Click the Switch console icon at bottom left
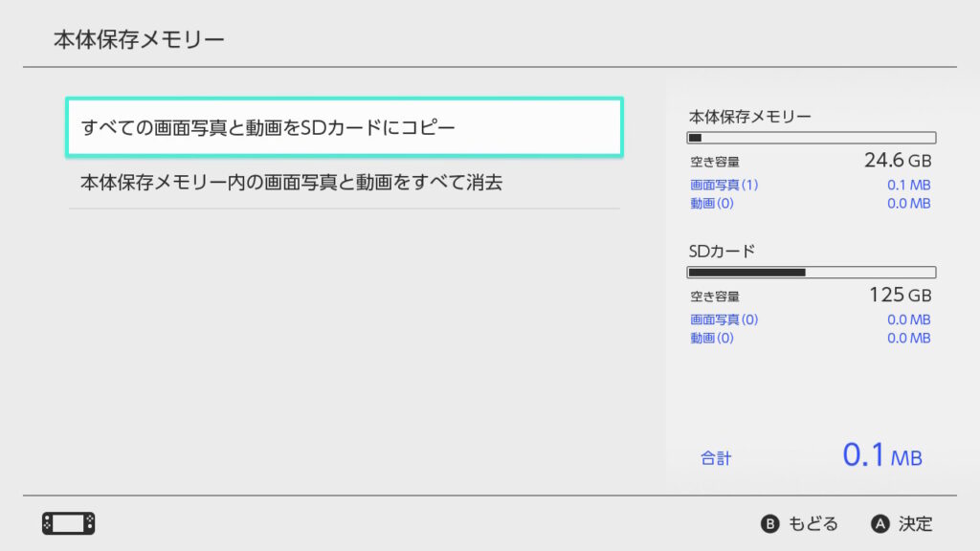 69,523
